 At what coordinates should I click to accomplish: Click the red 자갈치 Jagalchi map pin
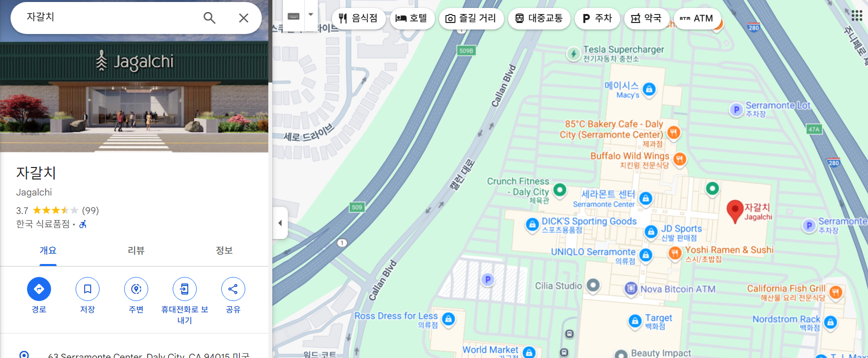click(734, 211)
